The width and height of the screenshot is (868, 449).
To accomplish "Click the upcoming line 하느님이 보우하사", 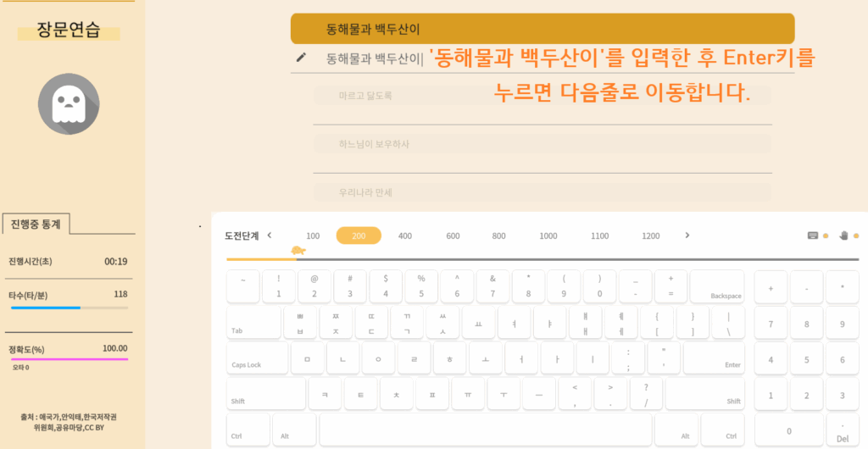I will pos(542,144).
